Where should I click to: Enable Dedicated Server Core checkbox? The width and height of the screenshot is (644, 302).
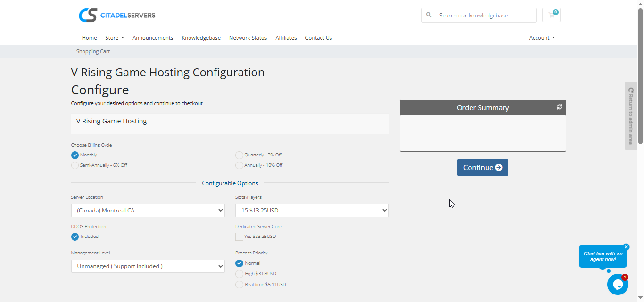[x=239, y=237]
